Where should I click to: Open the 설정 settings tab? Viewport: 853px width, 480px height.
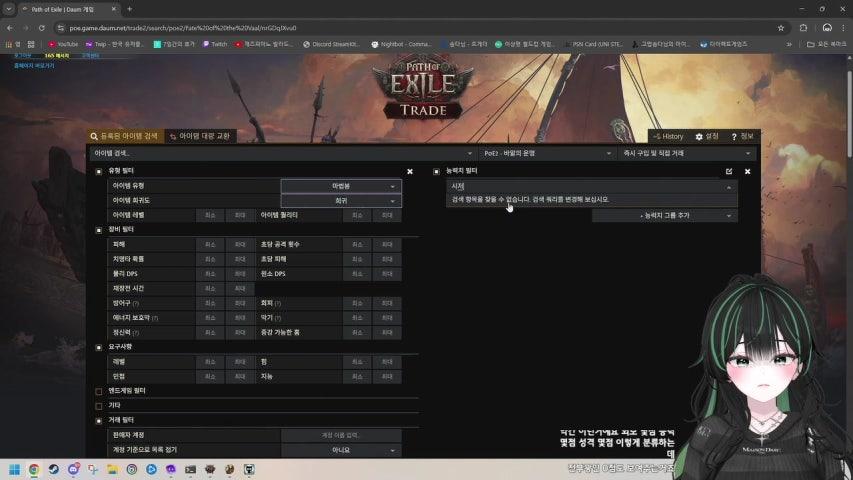tap(707, 137)
